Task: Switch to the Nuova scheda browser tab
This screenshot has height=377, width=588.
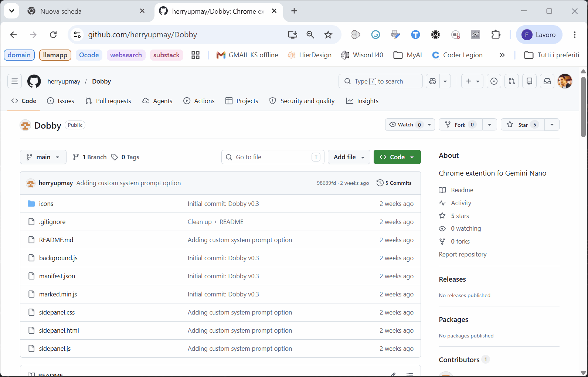Action: [x=86, y=11]
